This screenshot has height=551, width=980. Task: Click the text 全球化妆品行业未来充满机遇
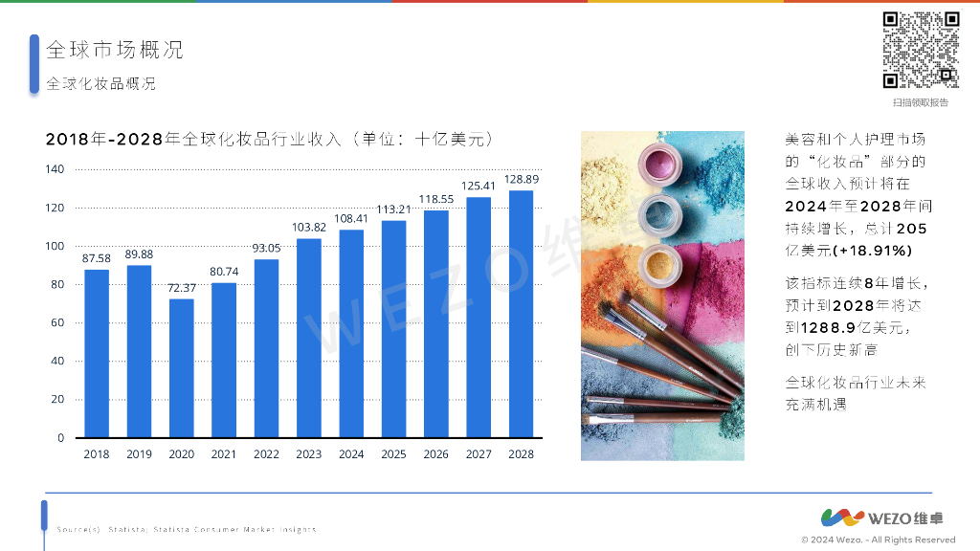(855, 393)
